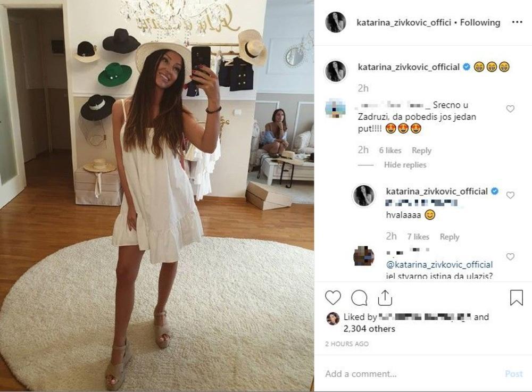Viewport: 532px width, 392px height.
Task: Collapse the thread with Hide replies
Action: coord(405,165)
